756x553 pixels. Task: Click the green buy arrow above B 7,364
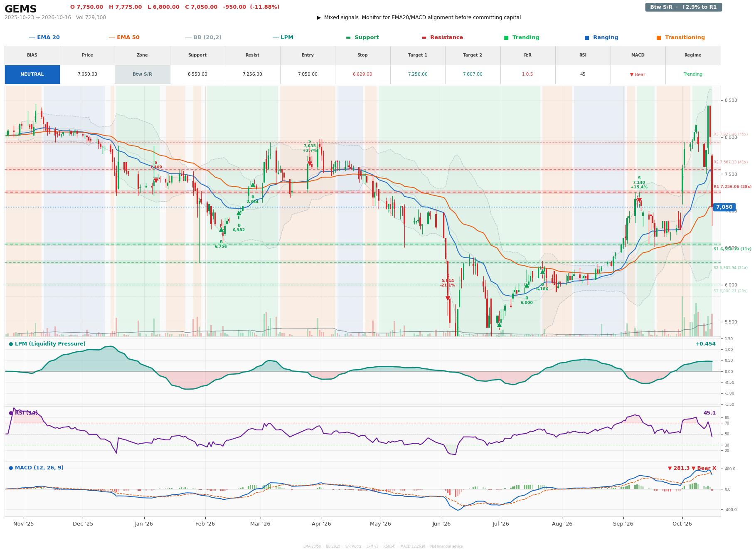(x=252, y=185)
